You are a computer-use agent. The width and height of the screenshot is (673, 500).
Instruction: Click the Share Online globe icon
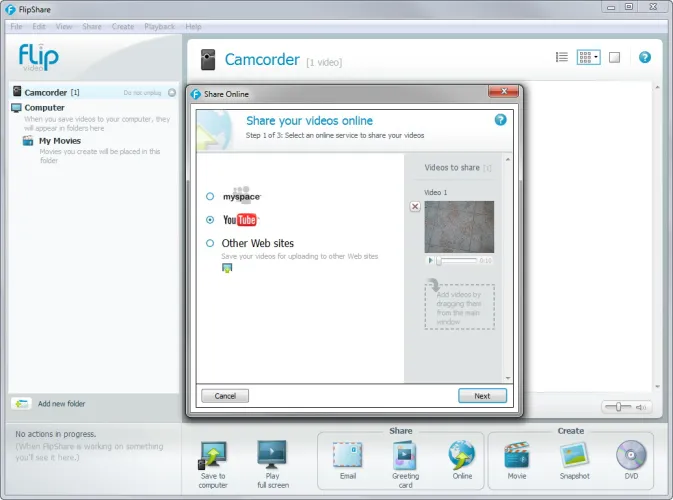(462, 455)
